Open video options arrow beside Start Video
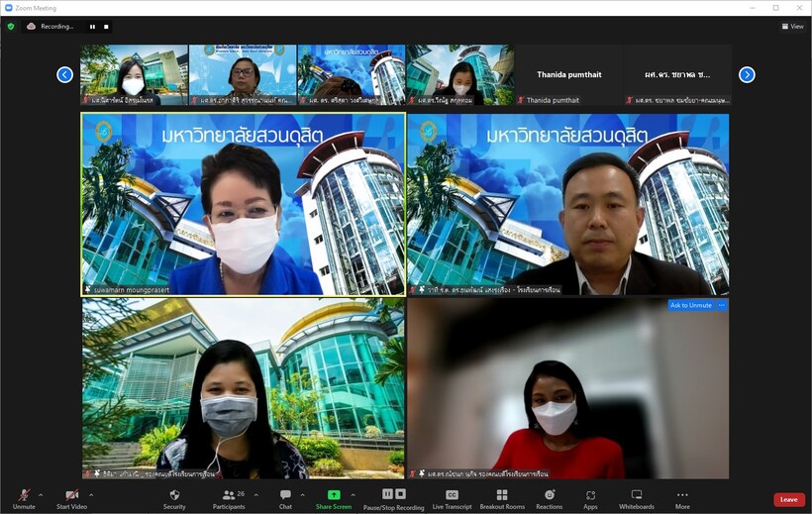This screenshot has height=514, width=812. [91, 495]
